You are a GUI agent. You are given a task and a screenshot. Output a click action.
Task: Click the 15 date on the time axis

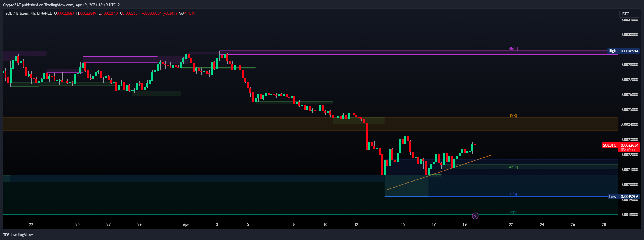403,224
